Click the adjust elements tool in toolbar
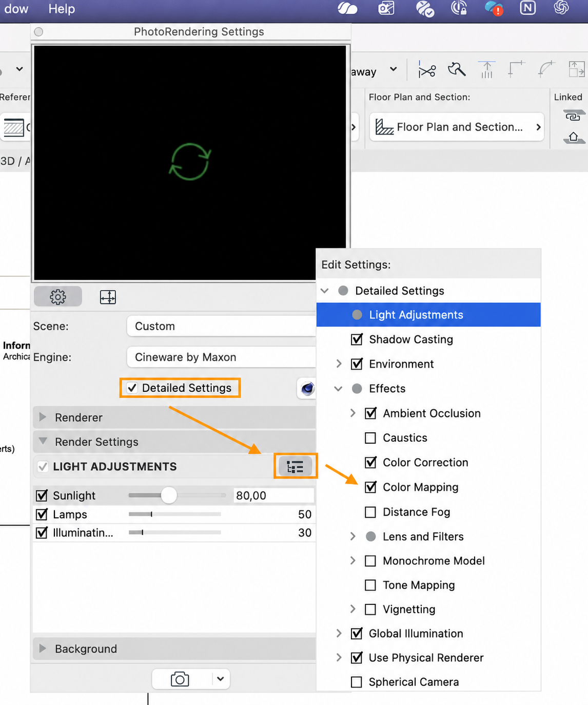Screen dimensions: 588x705 486,70
